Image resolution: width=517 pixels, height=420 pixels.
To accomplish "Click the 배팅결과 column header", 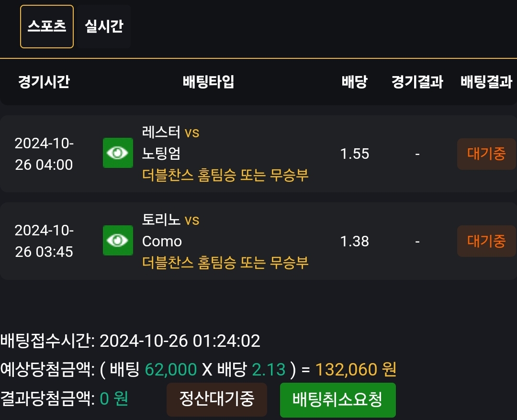I will [x=486, y=82].
